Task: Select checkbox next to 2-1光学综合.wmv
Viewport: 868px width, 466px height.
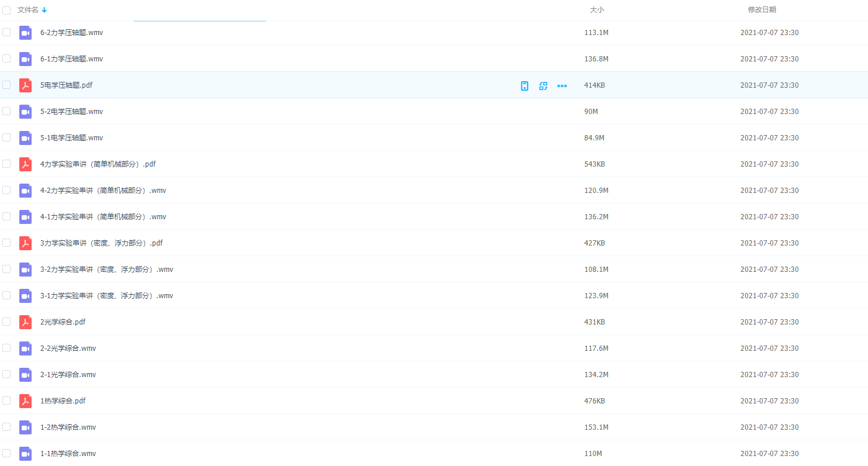Action: pos(6,374)
